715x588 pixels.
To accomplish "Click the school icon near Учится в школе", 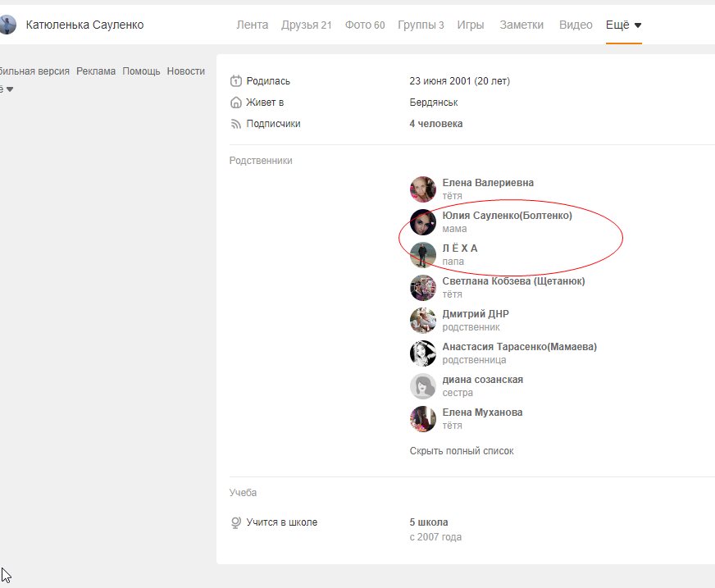I will tap(236, 522).
